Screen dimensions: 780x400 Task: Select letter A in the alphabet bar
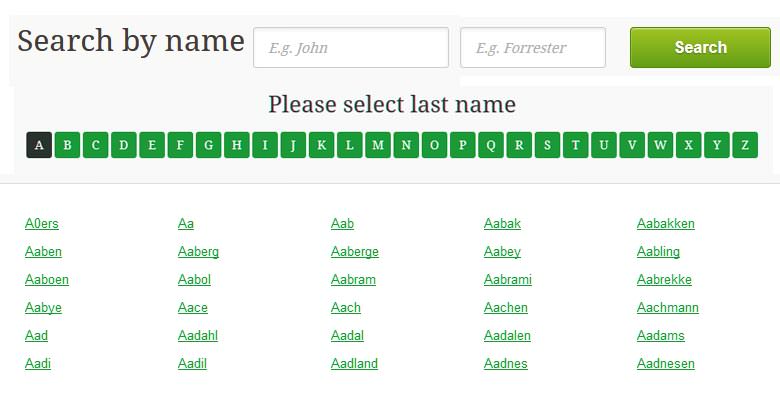(x=39, y=145)
